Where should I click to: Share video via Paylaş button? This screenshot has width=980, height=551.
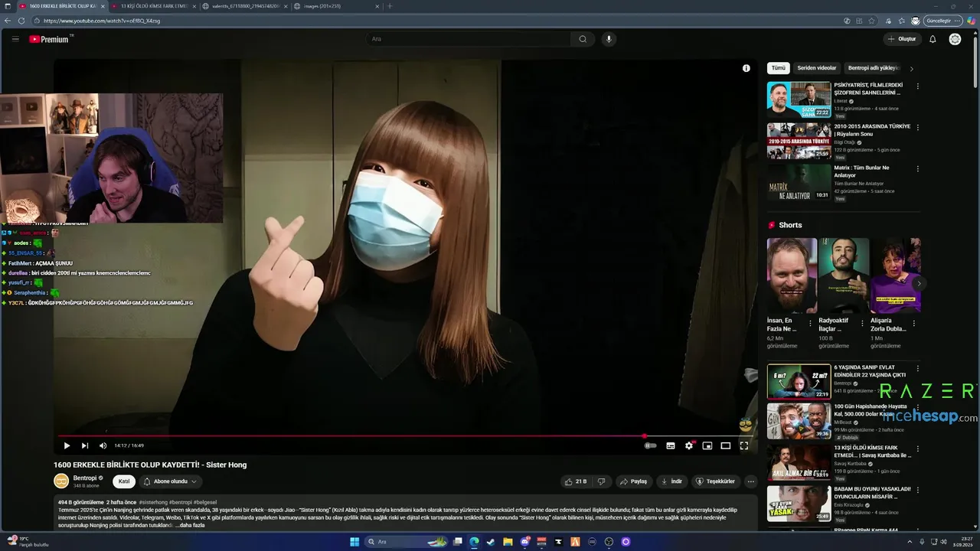(634, 481)
